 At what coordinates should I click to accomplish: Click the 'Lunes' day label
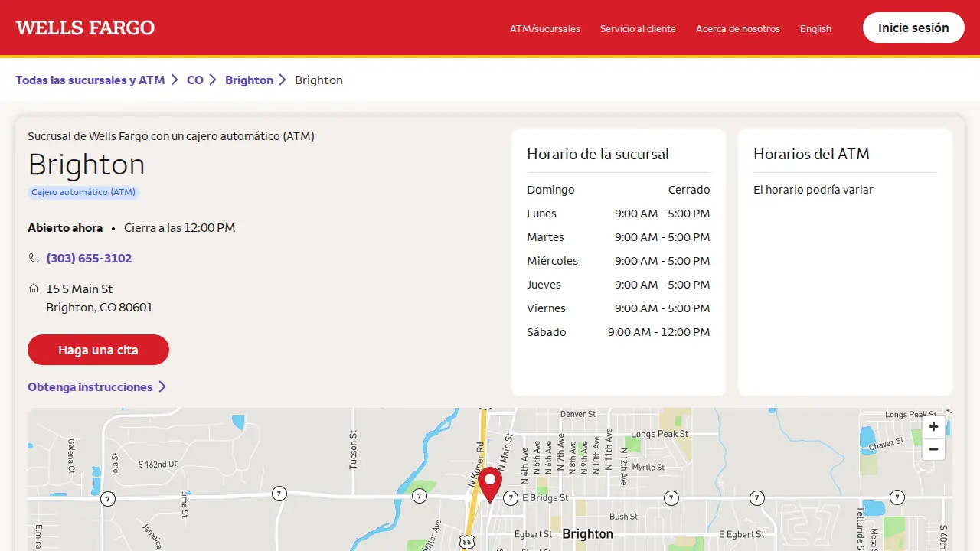coord(541,214)
